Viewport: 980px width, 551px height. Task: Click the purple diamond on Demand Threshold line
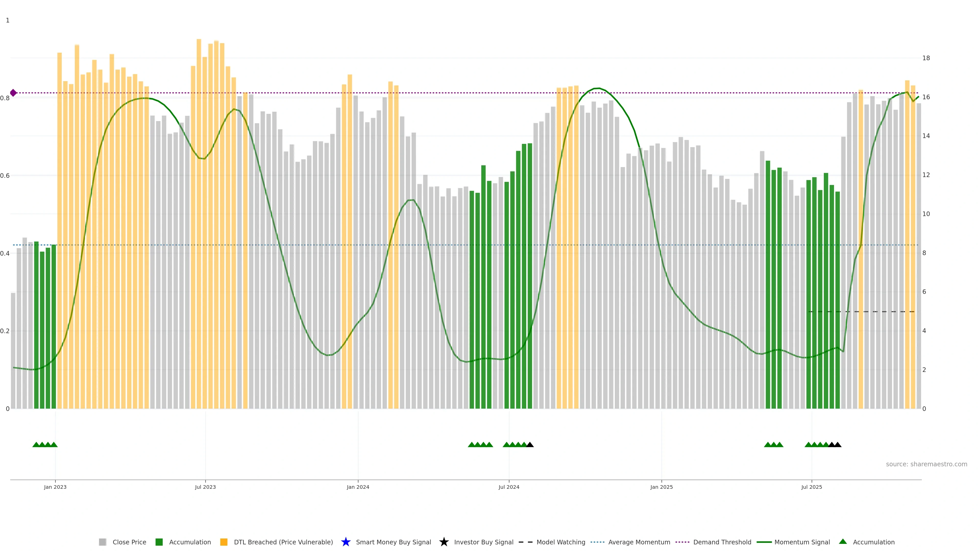(x=13, y=93)
